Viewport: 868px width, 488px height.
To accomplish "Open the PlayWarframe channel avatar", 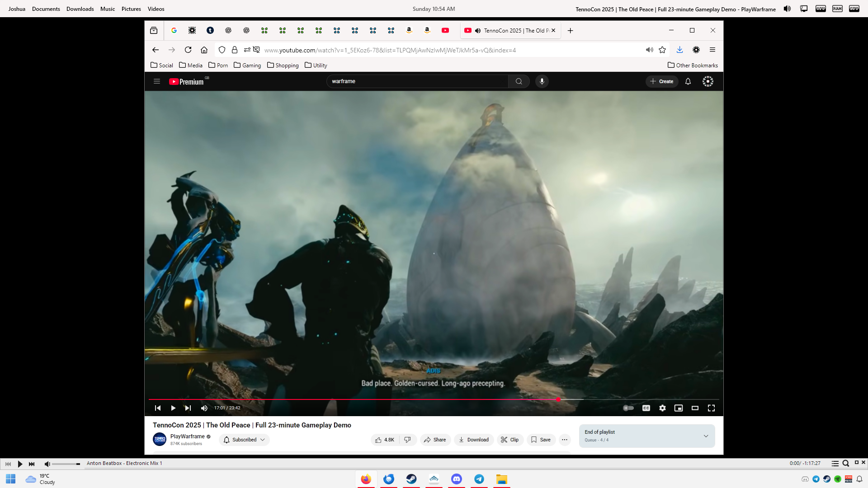I will [x=160, y=439].
